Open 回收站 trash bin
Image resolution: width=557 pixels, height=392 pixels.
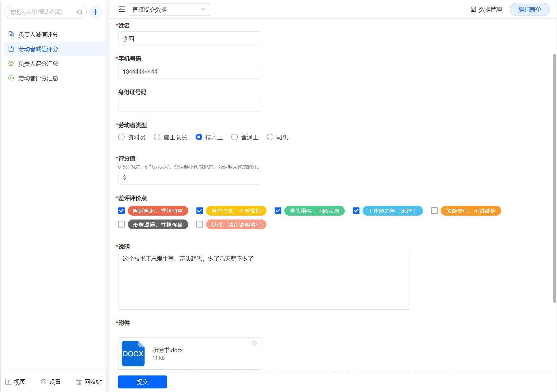coord(89,382)
